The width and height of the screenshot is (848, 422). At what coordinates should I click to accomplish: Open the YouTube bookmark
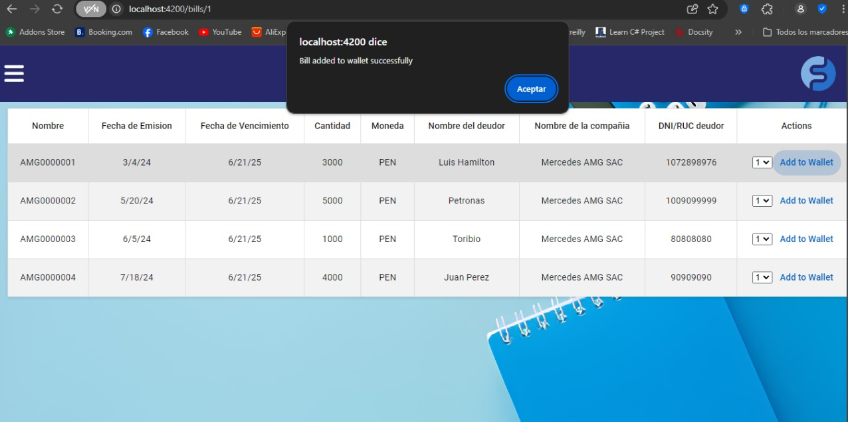220,32
